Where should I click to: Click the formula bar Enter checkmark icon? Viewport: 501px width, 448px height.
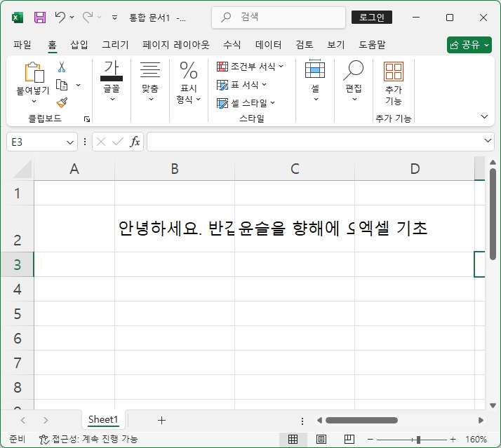click(x=118, y=142)
